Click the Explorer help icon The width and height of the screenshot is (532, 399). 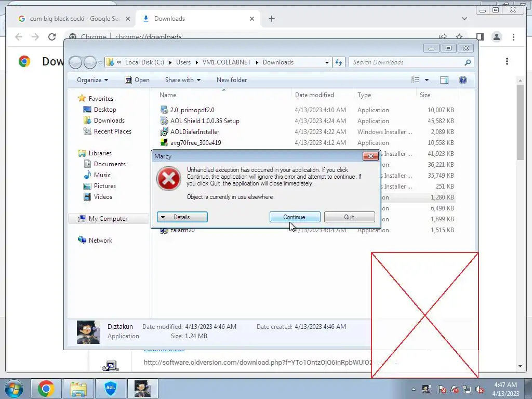click(x=463, y=80)
